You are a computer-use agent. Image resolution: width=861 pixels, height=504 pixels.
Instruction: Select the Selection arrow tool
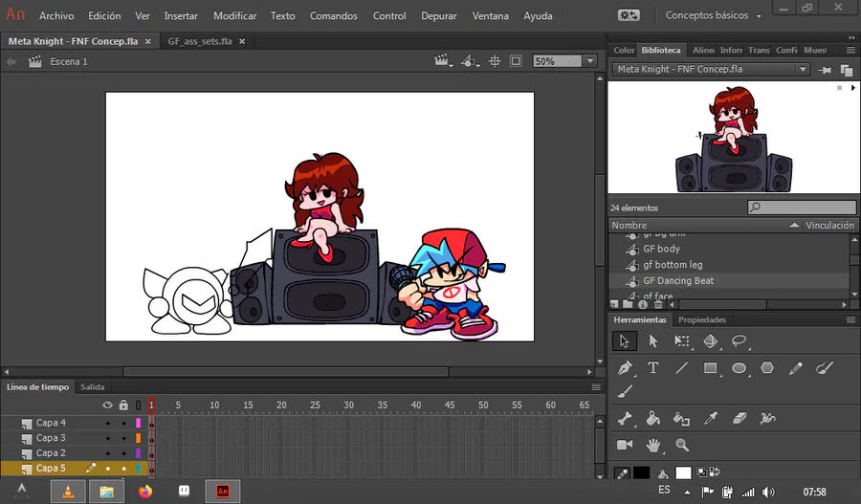click(x=625, y=340)
